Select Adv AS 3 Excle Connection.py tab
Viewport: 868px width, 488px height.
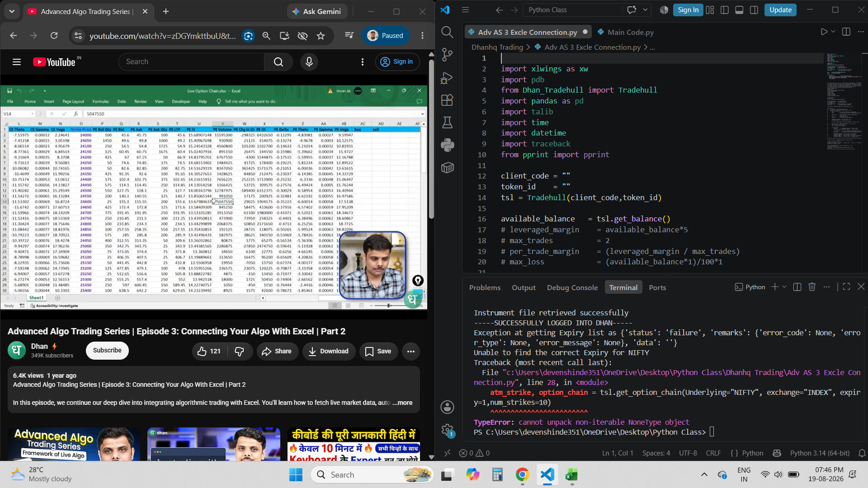point(528,32)
